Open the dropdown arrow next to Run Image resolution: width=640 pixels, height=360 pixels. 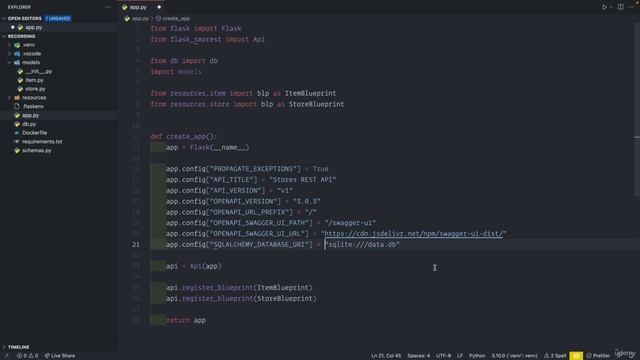pos(611,7)
